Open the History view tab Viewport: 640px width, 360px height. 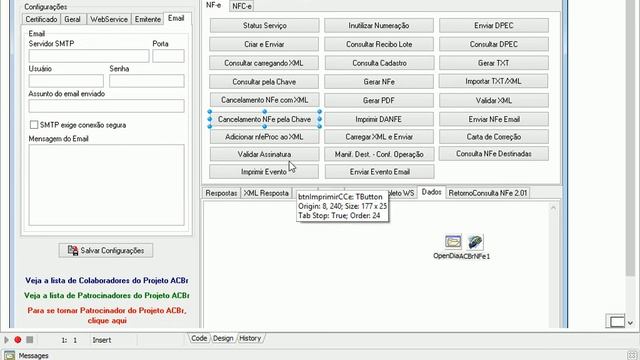pos(250,338)
